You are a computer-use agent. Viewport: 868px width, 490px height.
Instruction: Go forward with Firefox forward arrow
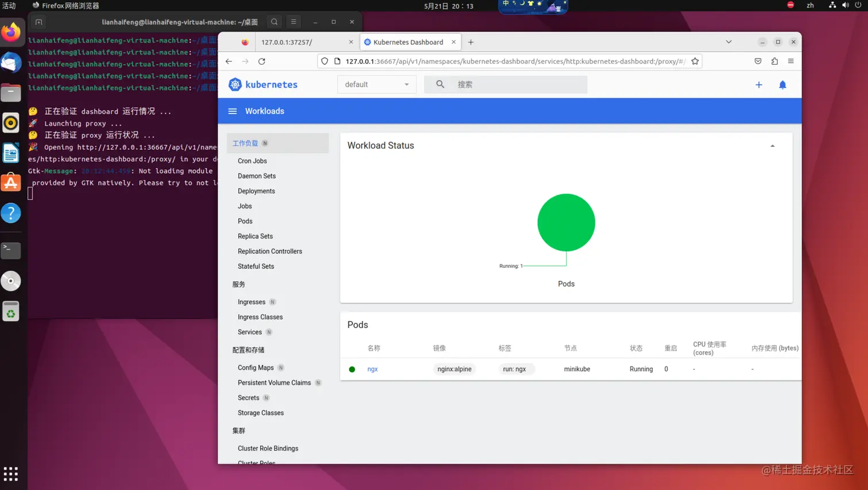[245, 61]
